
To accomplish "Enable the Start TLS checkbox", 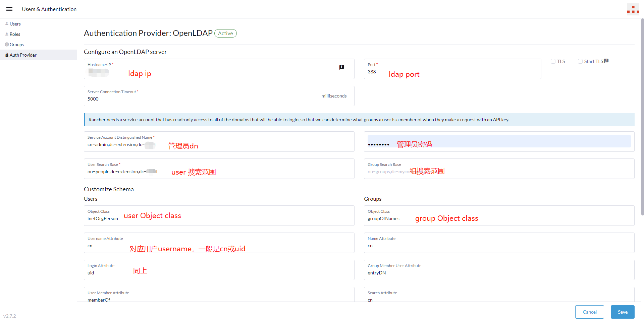I will coord(580,61).
